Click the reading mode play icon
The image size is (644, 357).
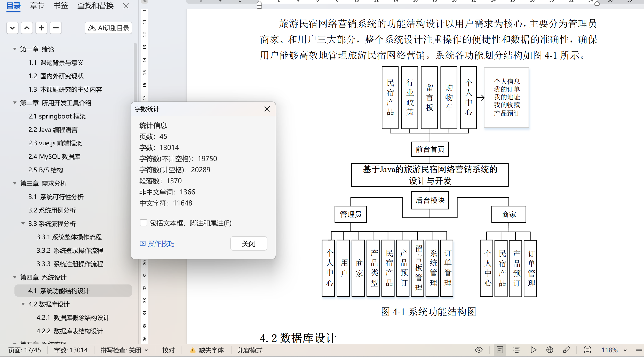point(533,350)
